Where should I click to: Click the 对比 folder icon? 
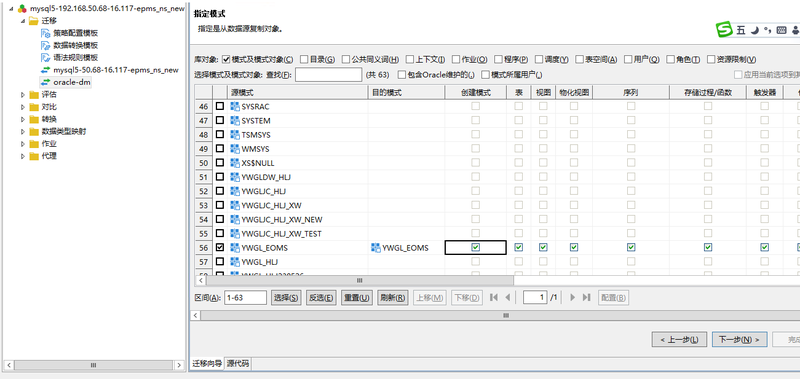[x=34, y=107]
